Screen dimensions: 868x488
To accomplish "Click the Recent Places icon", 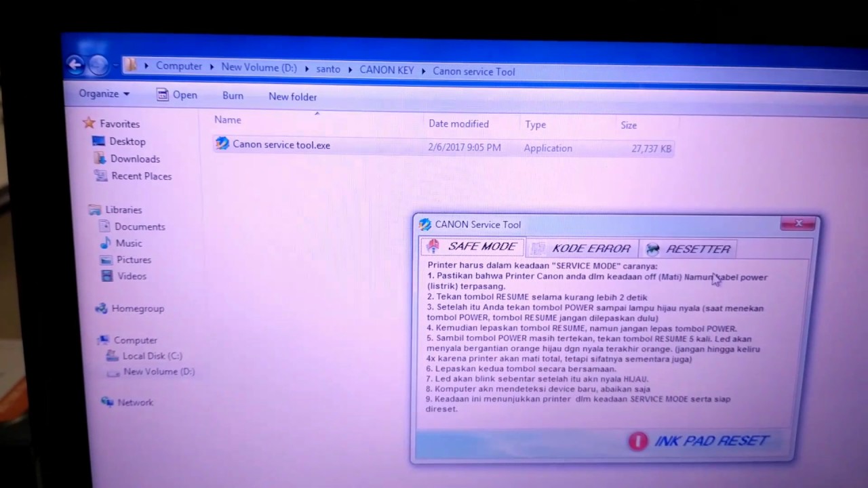I will 101,176.
